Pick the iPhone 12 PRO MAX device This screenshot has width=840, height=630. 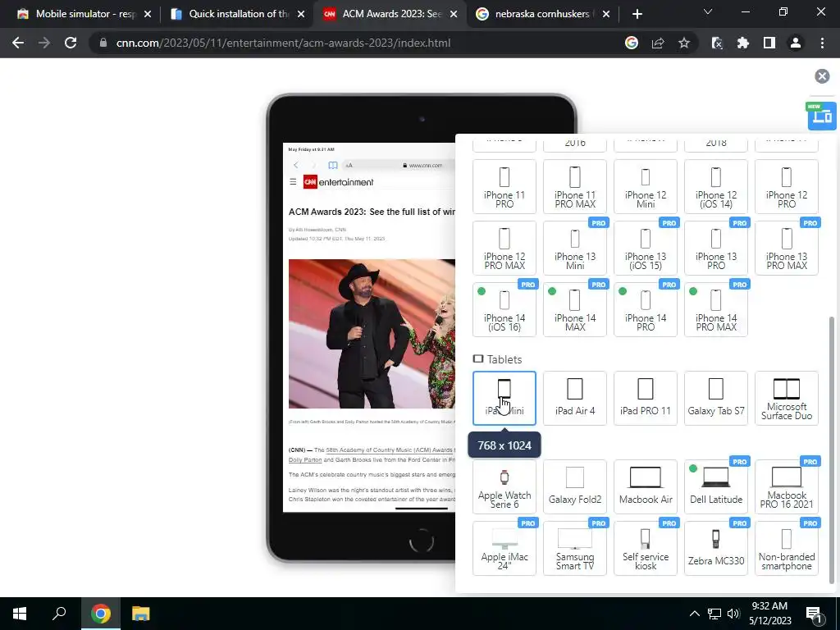(504, 248)
